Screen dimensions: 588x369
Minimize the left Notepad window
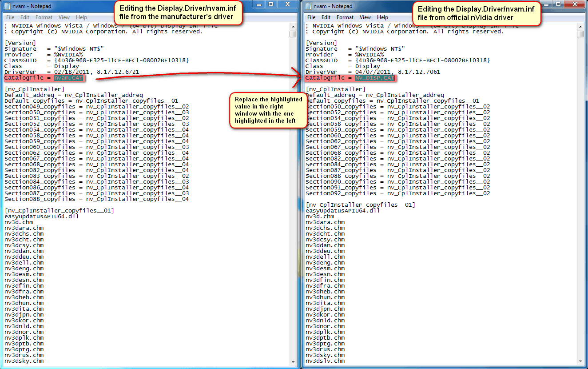(258, 4)
